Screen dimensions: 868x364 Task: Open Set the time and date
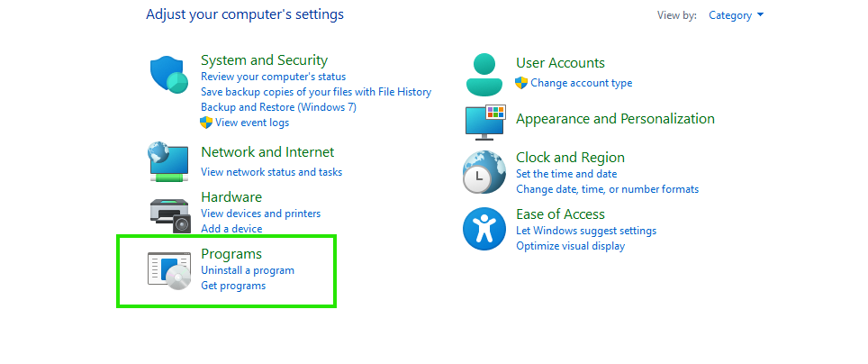pos(566,173)
